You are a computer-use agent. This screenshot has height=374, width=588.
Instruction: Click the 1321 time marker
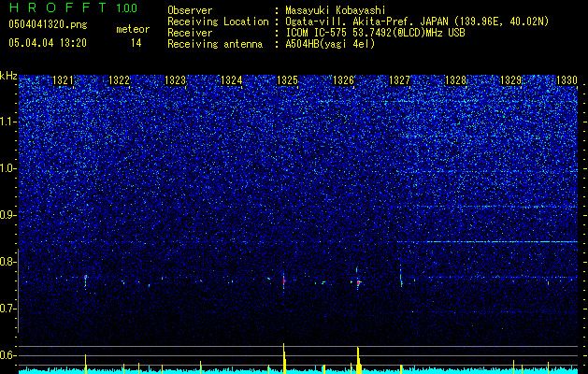[63, 79]
